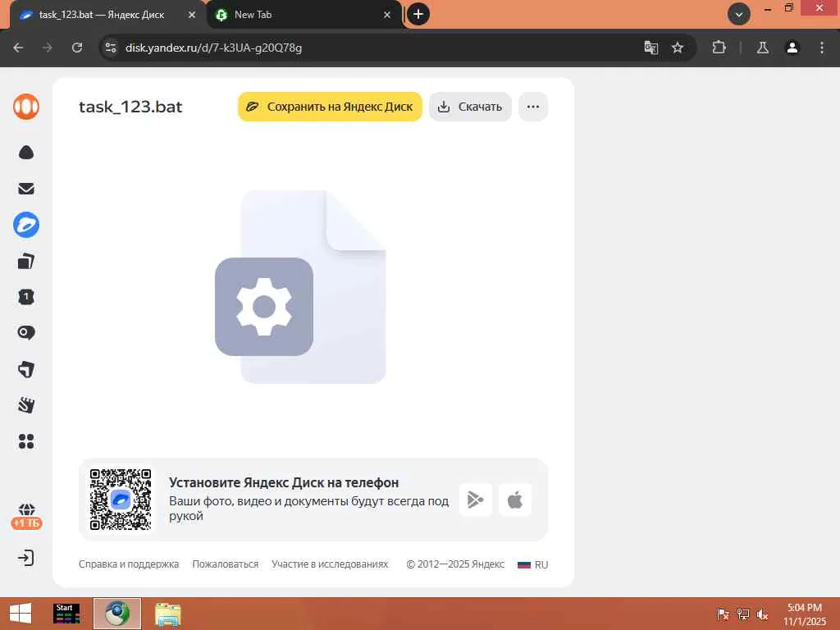Change language via RU flag selector

point(533,564)
